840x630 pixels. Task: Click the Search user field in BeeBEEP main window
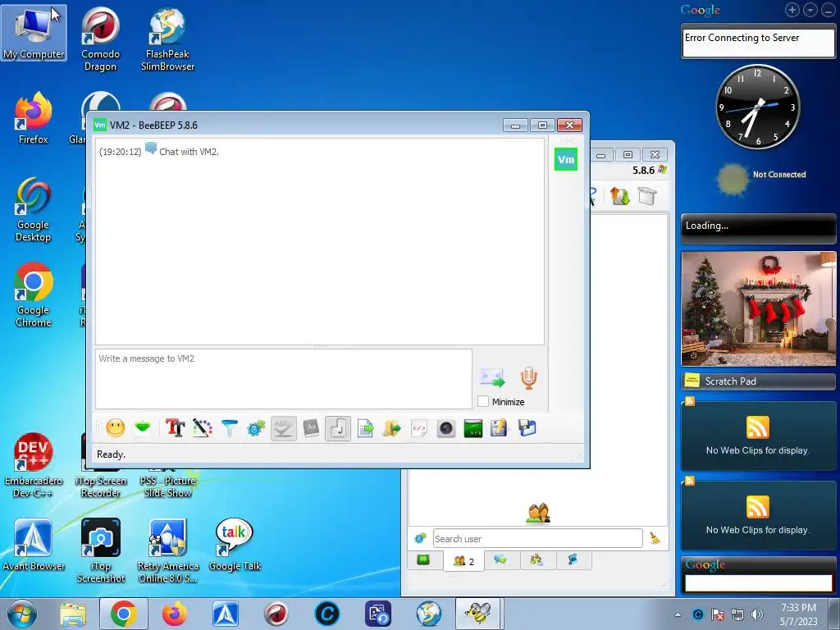click(537, 538)
